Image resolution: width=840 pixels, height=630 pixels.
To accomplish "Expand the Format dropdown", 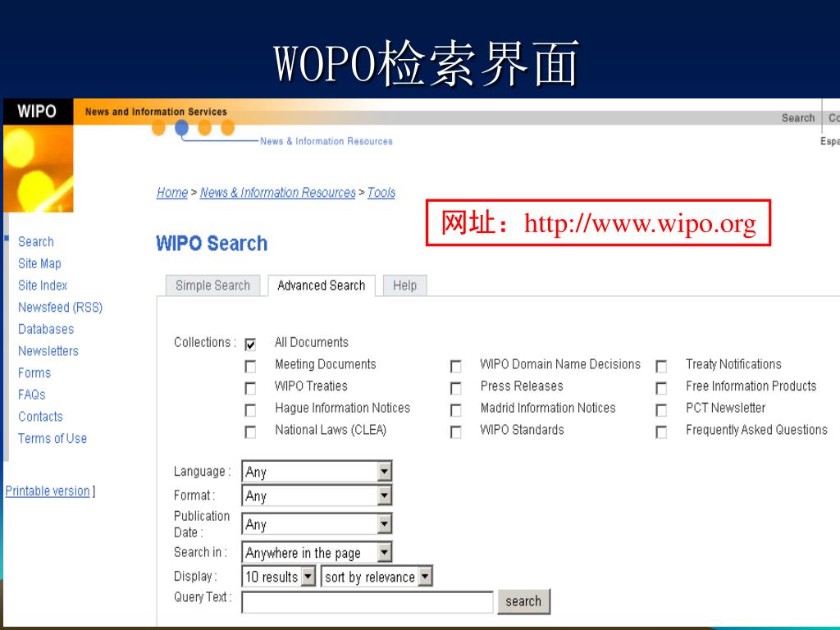I will click(x=317, y=495).
